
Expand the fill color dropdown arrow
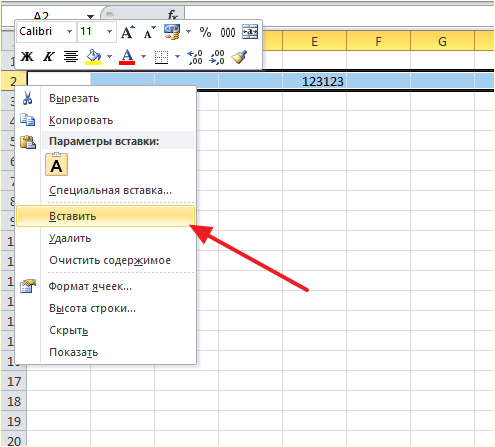click(109, 57)
